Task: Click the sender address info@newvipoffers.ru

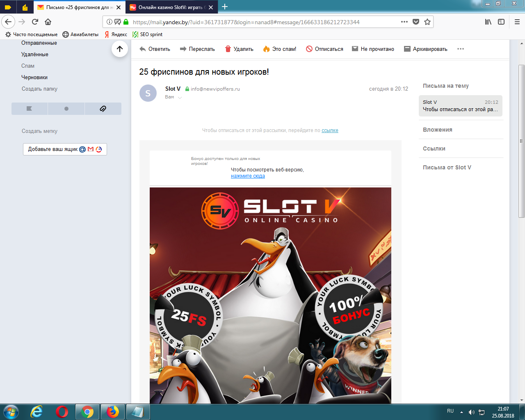Action: pos(215,89)
